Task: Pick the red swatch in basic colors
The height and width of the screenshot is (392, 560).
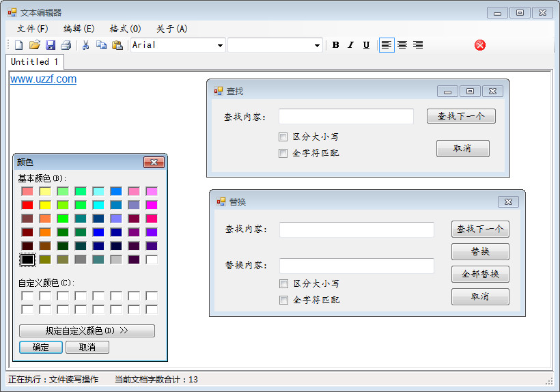Action: pos(27,205)
